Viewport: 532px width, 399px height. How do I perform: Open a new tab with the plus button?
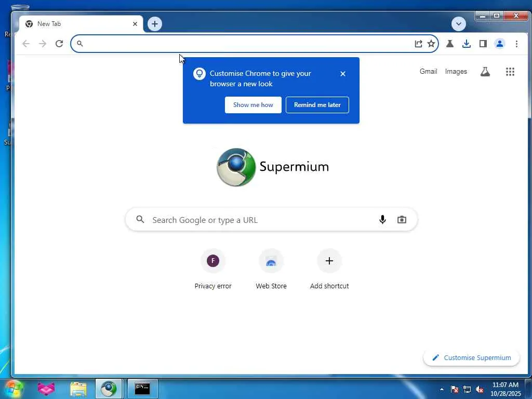pos(155,24)
